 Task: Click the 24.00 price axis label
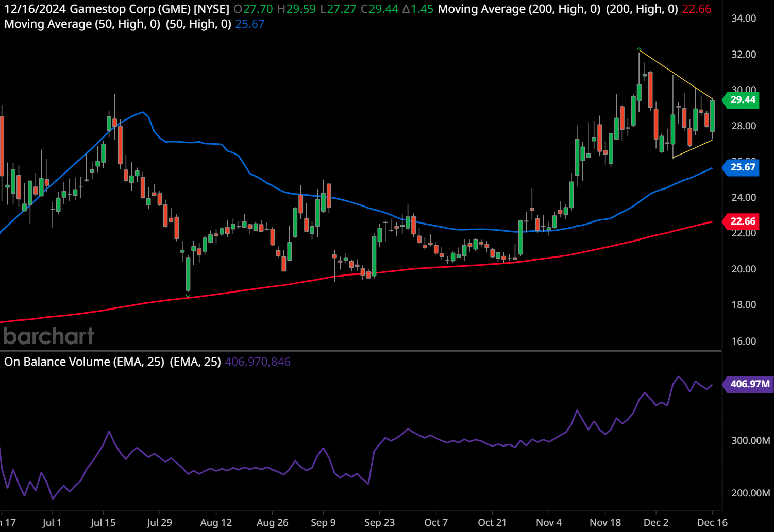(x=744, y=197)
